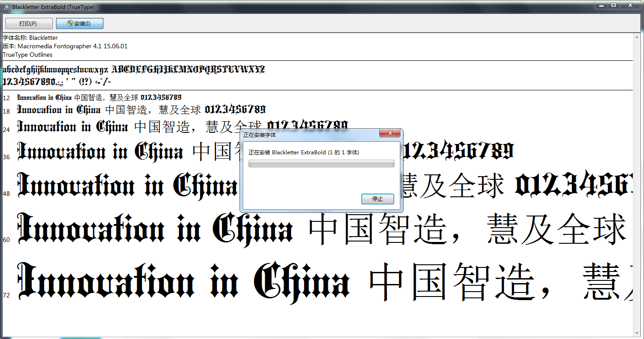
Task: Close the 正在安装字体 dialog with red X
Action: coord(390,133)
